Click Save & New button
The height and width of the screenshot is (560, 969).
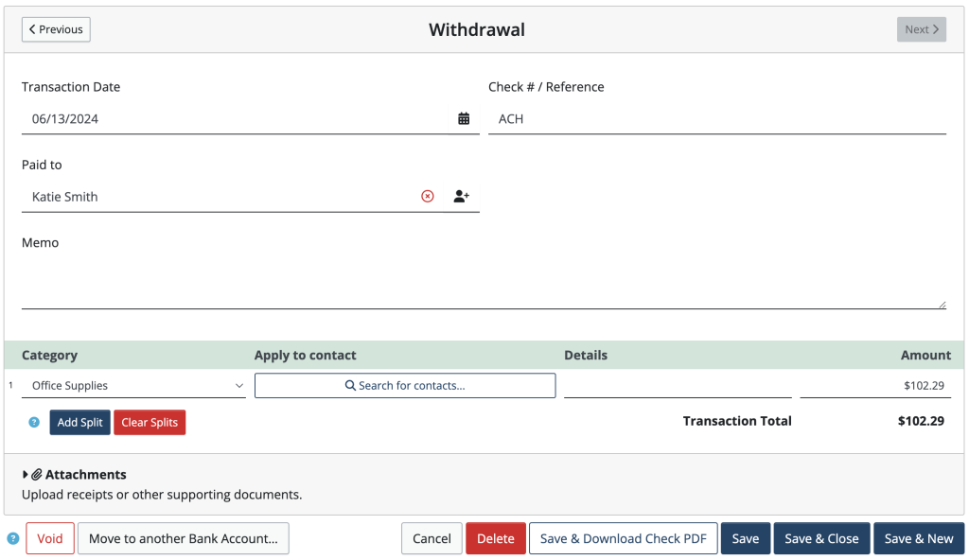919,538
